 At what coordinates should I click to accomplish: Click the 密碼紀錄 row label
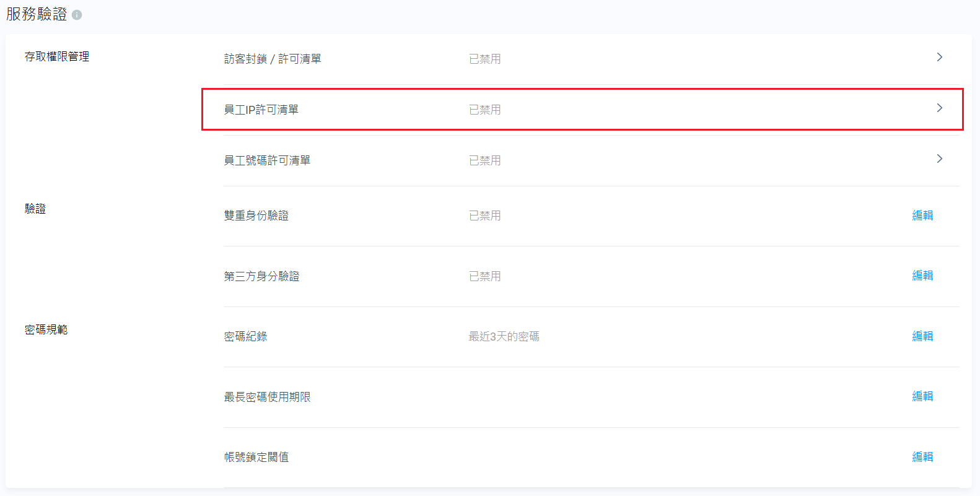(x=245, y=336)
